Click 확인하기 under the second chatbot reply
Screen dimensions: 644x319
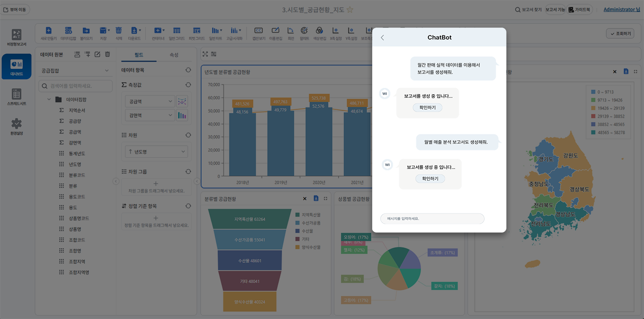(430, 178)
